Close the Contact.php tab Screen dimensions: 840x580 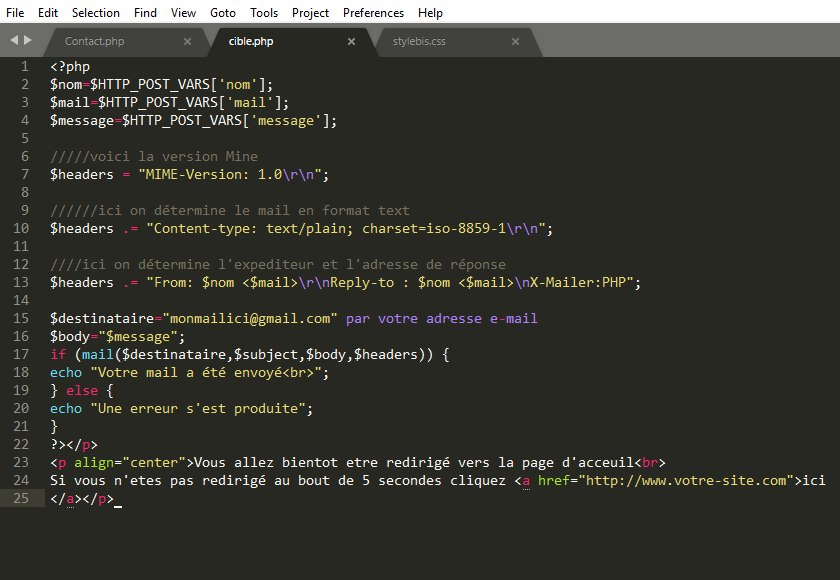[x=187, y=42]
